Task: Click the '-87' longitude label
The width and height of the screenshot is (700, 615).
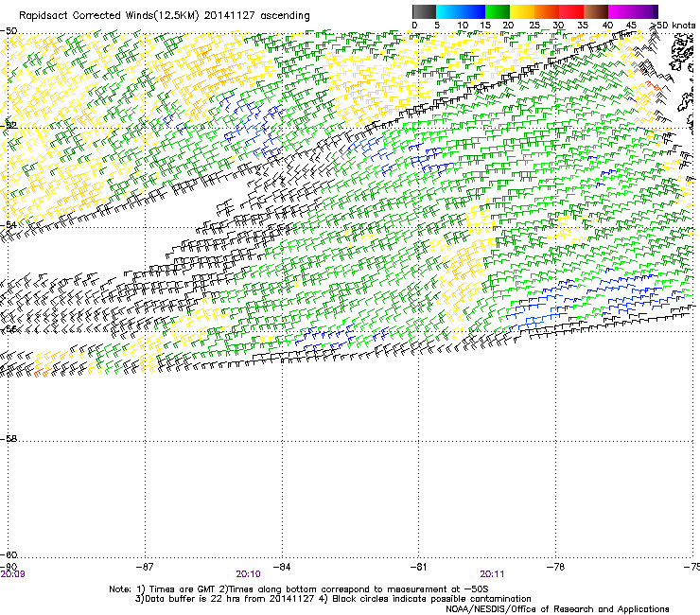Action: click(x=145, y=567)
